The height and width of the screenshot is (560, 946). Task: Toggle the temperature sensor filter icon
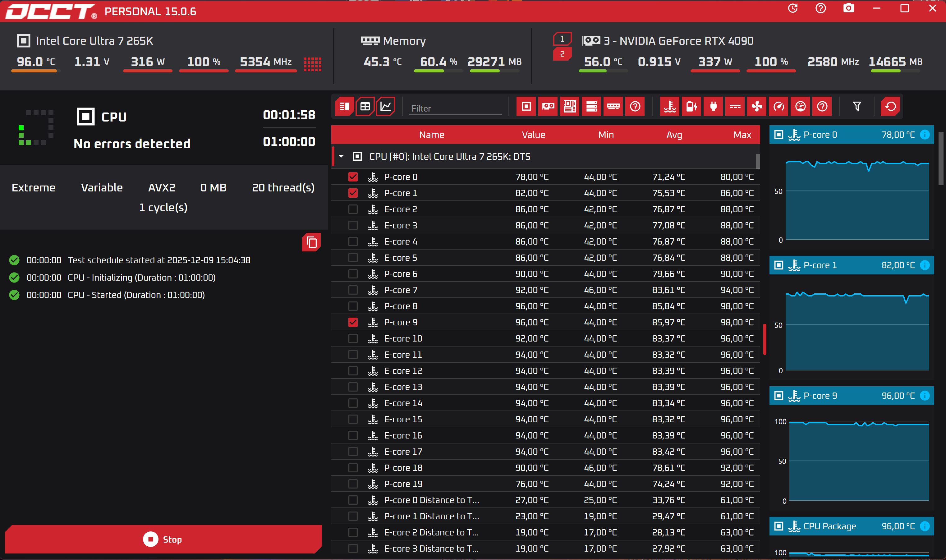(670, 106)
